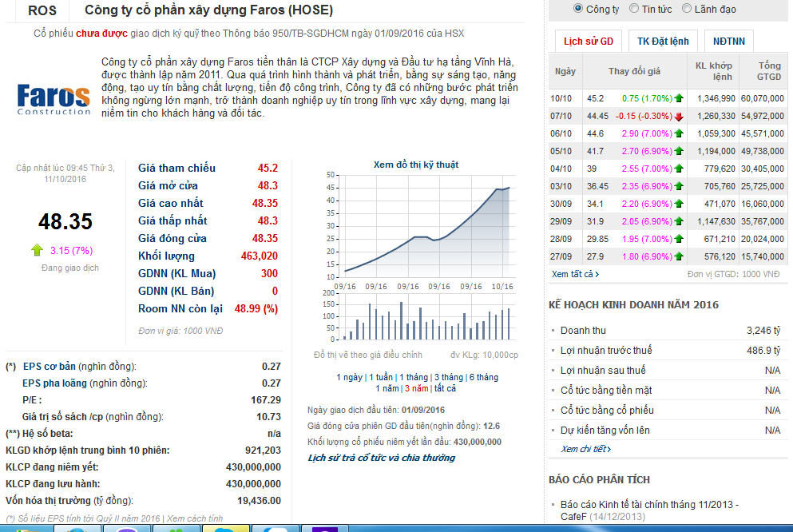This screenshot has height=532, width=793.
Task: Click the green arrow in the 10/10 row
Action: 679,98
